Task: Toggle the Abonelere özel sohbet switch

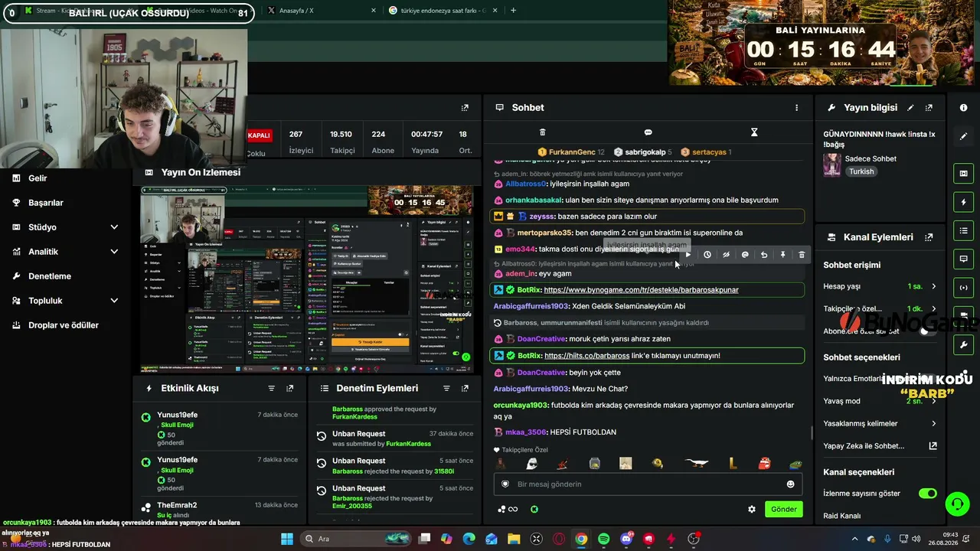Action: [x=928, y=331]
